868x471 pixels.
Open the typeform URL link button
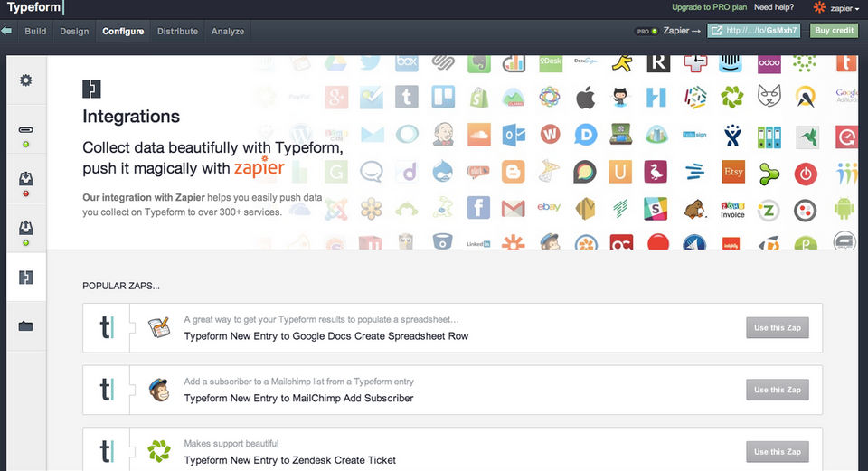pos(754,31)
